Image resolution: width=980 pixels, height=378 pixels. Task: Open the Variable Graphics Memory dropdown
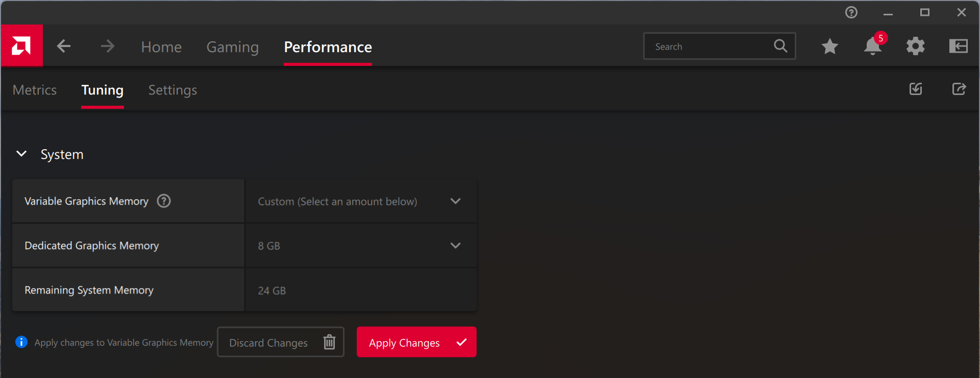(x=360, y=201)
